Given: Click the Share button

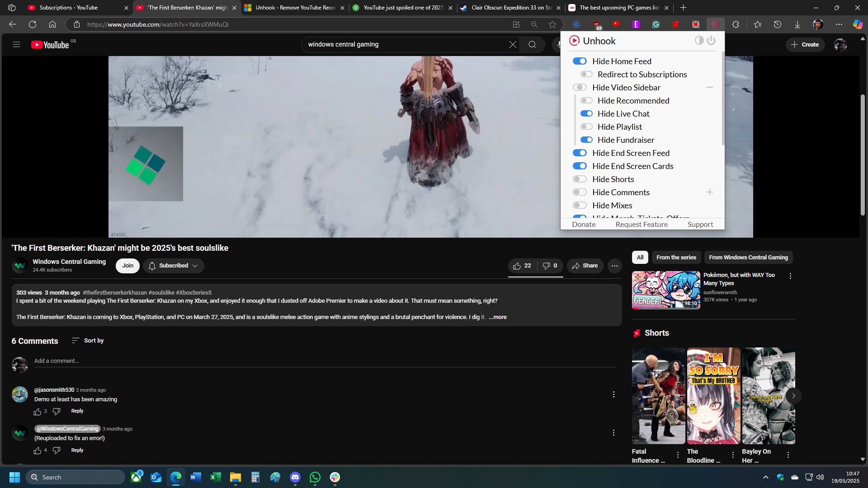Looking at the screenshot, I should click(585, 266).
